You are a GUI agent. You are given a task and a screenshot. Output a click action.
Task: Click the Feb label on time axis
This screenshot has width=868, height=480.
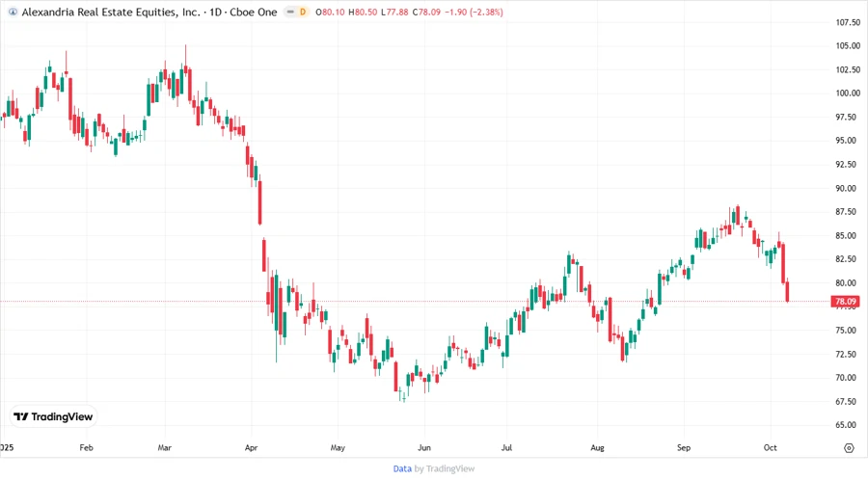[86, 448]
